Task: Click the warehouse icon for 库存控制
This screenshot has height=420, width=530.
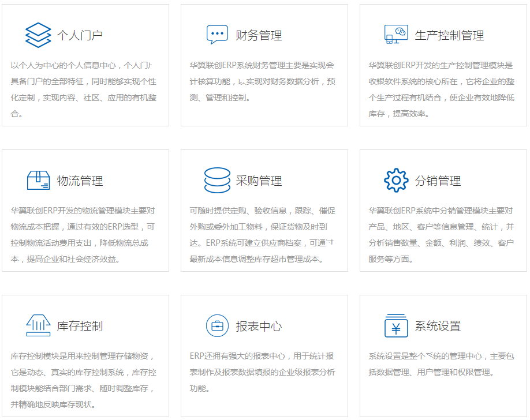Action: (x=38, y=325)
